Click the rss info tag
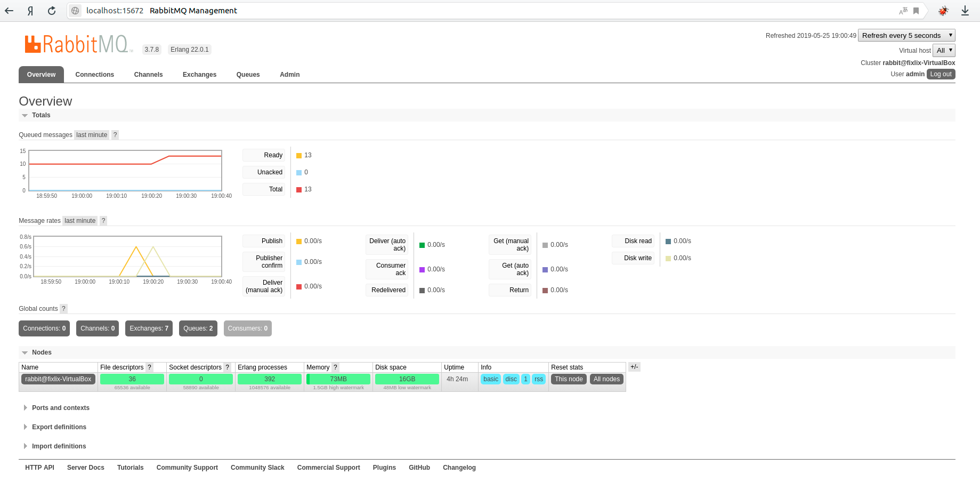This screenshot has height=482, width=980. [539, 379]
